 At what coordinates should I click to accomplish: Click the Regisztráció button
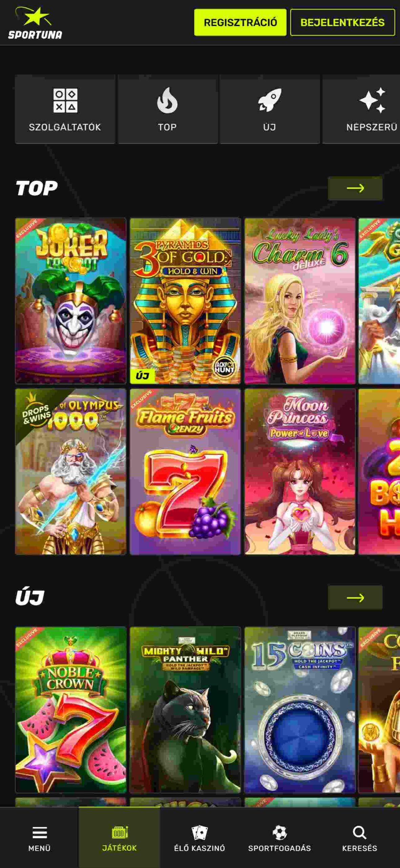click(240, 22)
